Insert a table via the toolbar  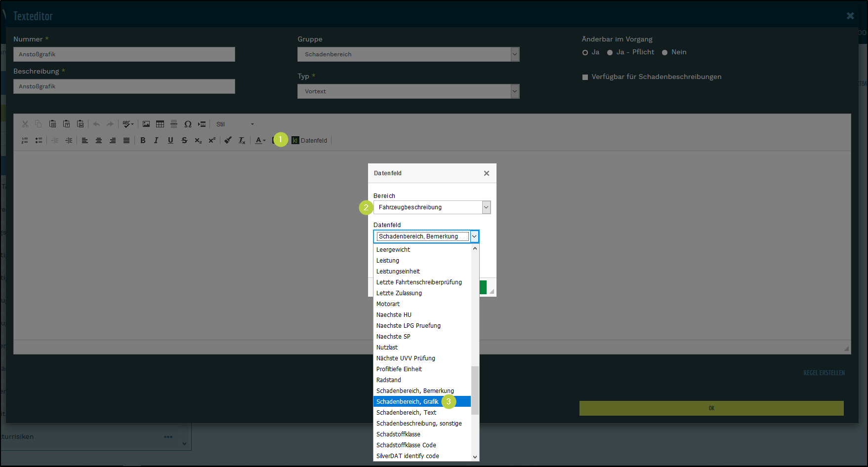160,124
